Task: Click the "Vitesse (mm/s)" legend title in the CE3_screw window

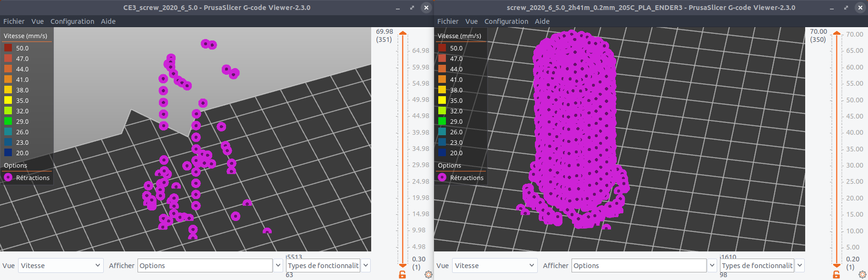Action: 26,36
